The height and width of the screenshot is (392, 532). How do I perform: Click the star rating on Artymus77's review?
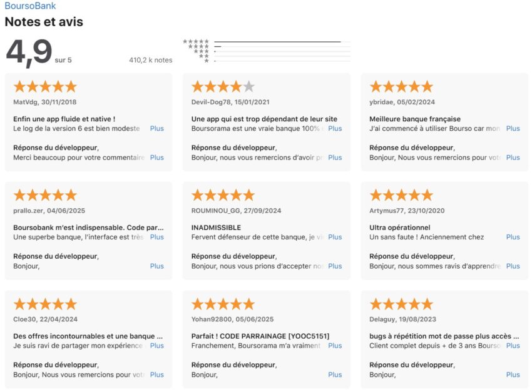tap(401, 195)
